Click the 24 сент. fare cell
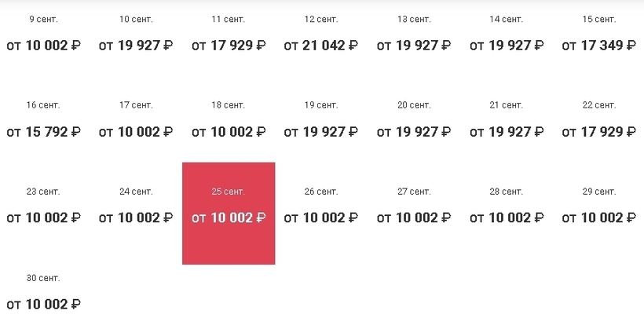The height and width of the screenshot is (329, 644). click(x=136, y=207)
